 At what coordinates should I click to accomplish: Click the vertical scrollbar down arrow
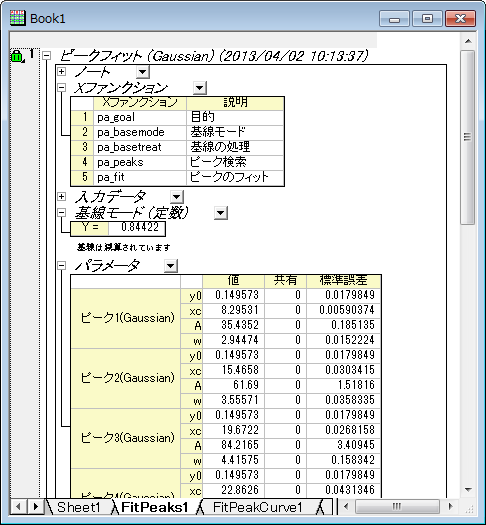(x=468, y=490)
